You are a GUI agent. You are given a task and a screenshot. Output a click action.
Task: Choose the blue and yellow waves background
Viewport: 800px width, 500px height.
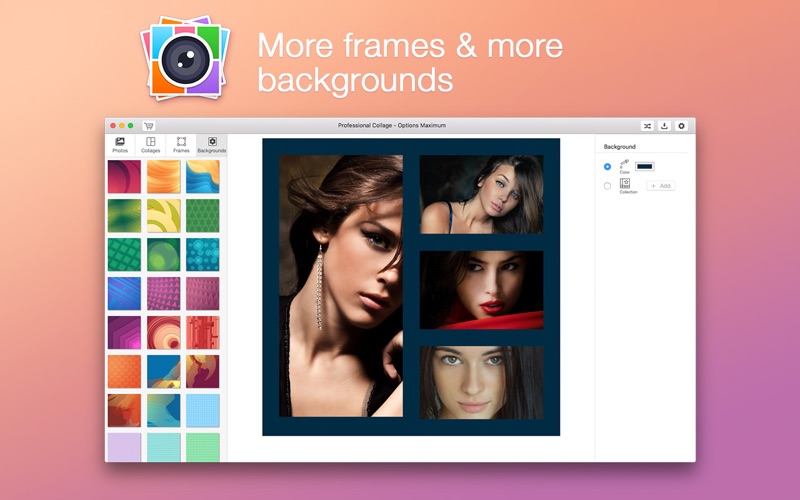(203, 177)
